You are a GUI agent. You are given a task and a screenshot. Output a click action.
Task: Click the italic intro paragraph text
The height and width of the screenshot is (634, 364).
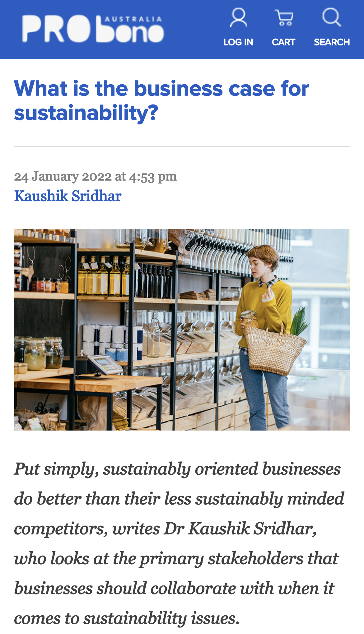point(179,543)
